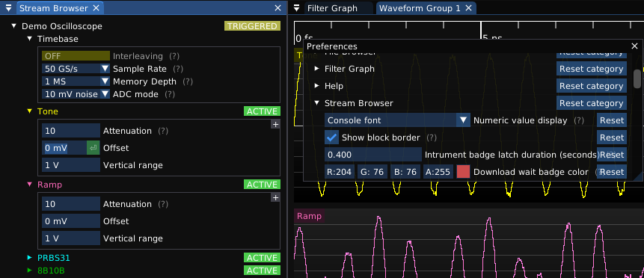The image size is (644, 278).
Task: Show help for Interleaving (?) marker
Action: (174, 56)
